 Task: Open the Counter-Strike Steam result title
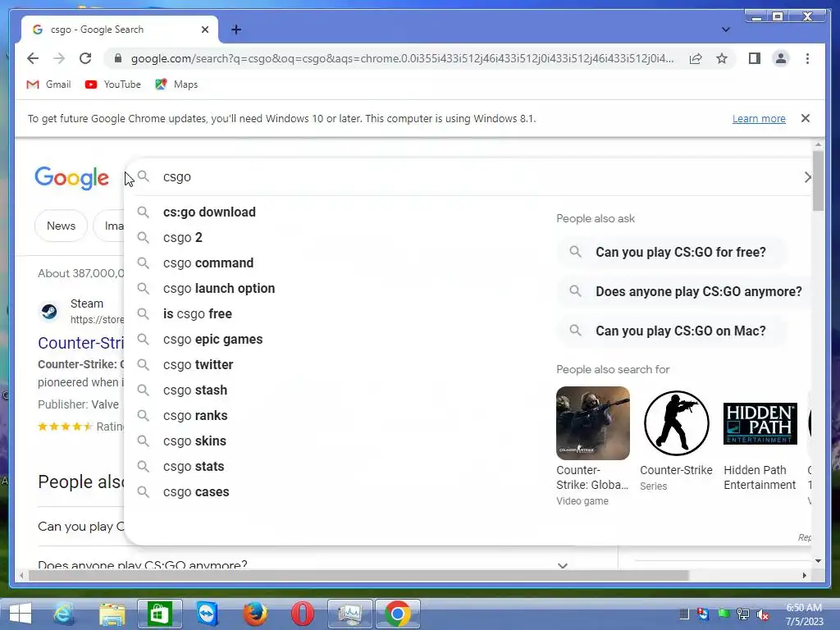pyautogui.click(x=81, y=343)
